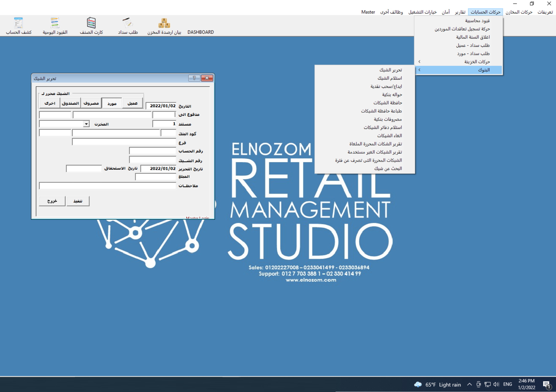Select مصروف as the cheque recipient type

[x=91, y=103]
